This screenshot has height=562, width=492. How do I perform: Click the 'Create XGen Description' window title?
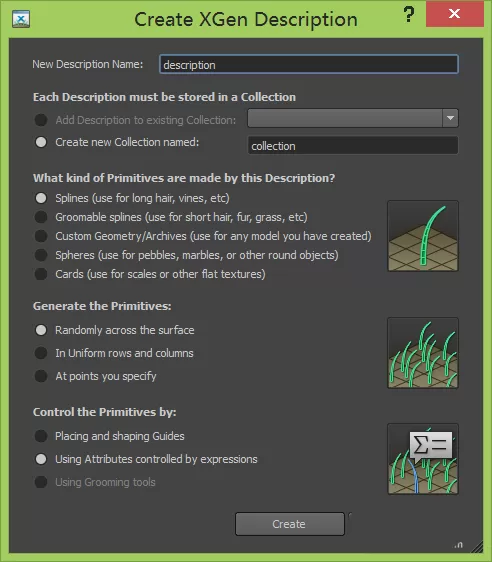[246, 19]
